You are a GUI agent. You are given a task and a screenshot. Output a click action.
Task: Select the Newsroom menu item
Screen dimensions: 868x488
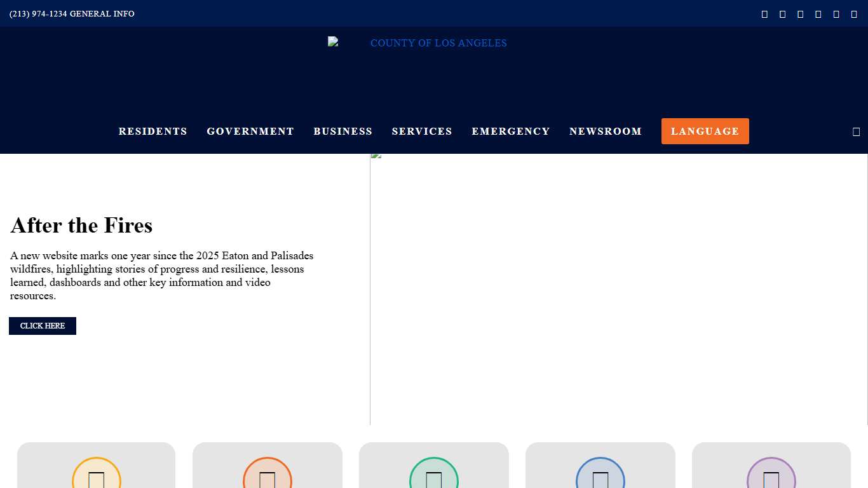tap(606, 131)
